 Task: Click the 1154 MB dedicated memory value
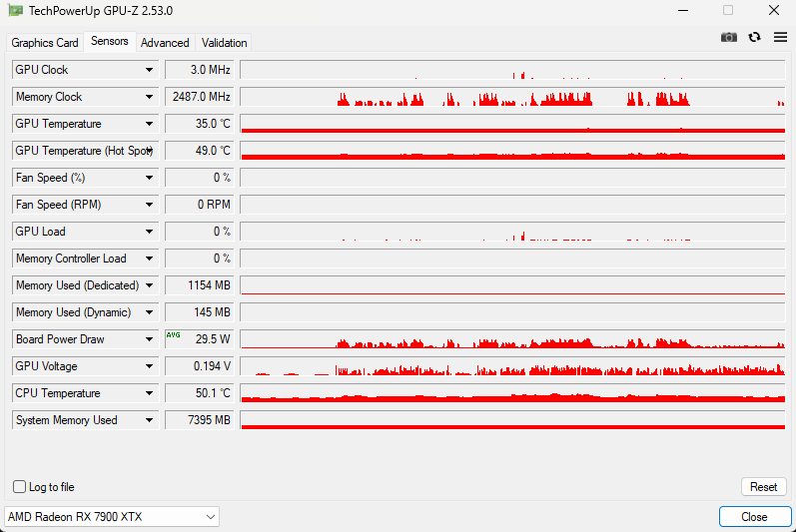pos(200,285)
